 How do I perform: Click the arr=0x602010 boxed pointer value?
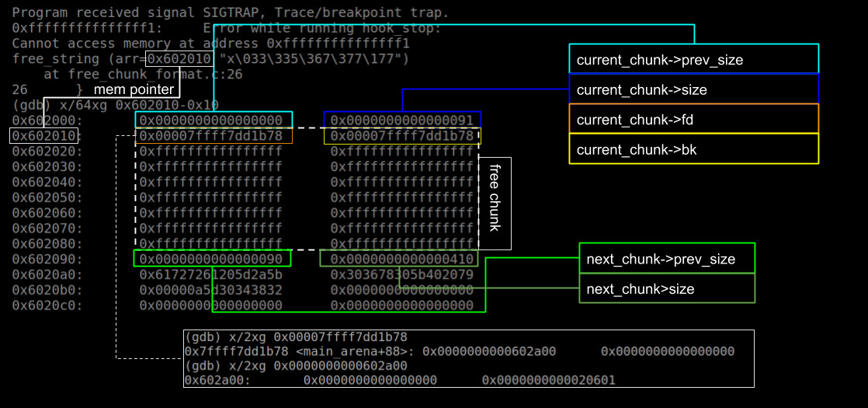pos(178,59)
